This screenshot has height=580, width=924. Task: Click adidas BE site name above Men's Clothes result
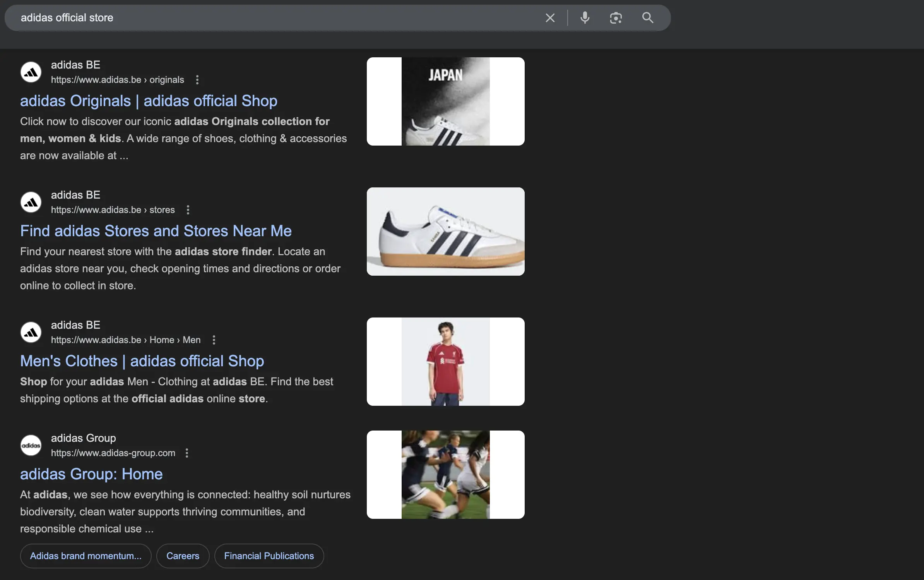tap(75, 325)
